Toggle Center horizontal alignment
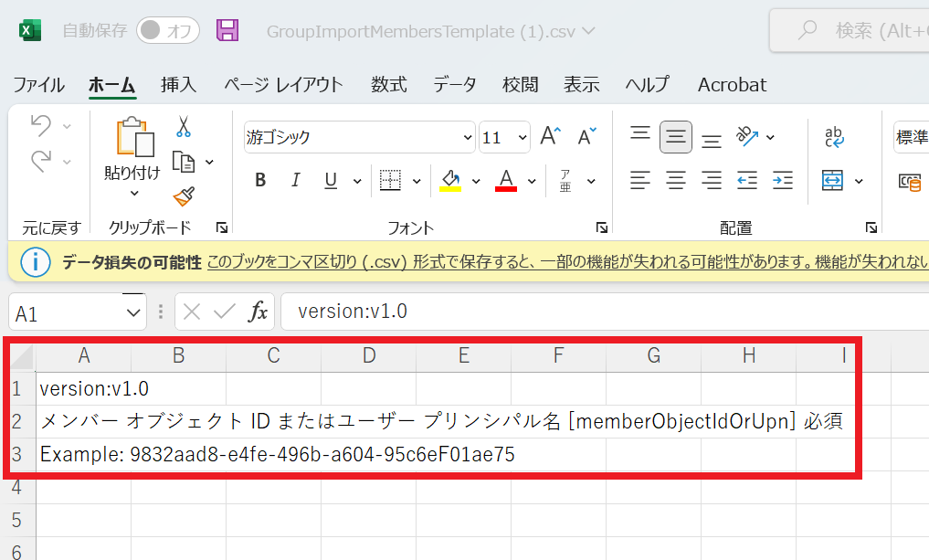The height and width of the screenshot is (560, 929). 676,180
